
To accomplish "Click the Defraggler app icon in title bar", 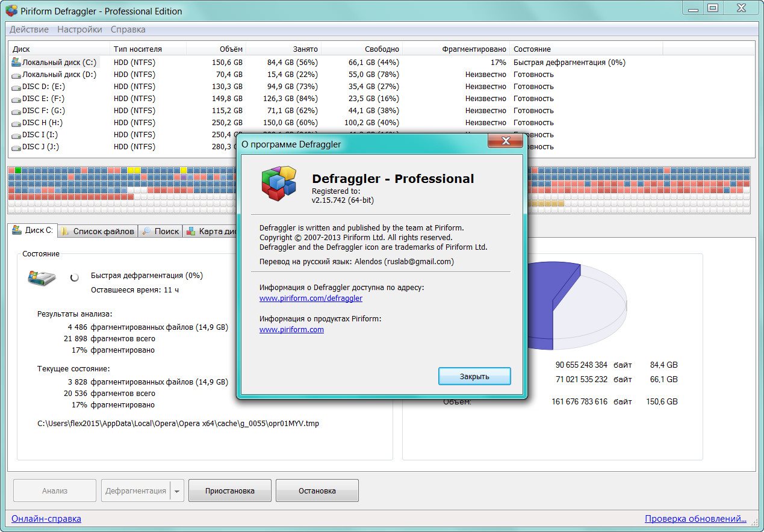I will 10,10.
